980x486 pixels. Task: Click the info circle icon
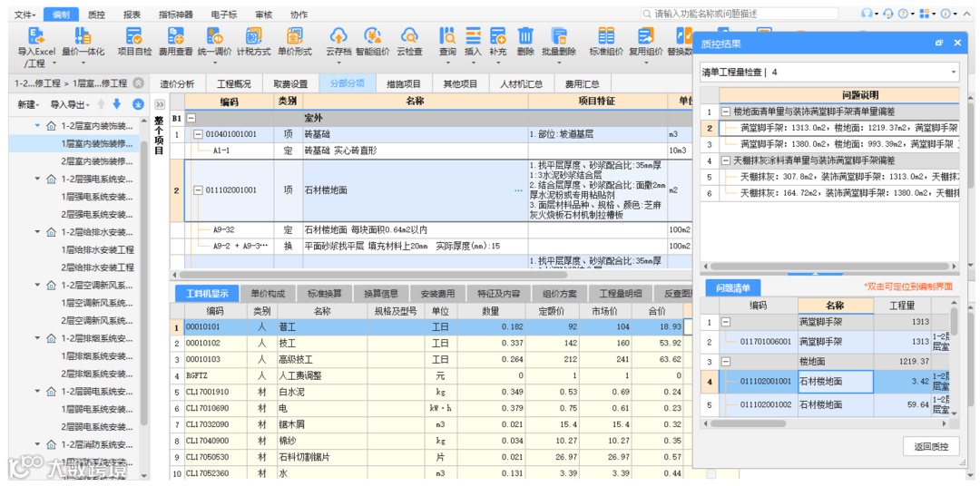click(946, 13)
